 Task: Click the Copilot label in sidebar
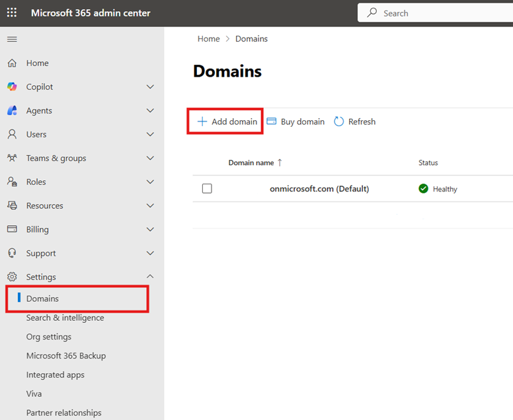pyautogui.click(x=40, y=87)
